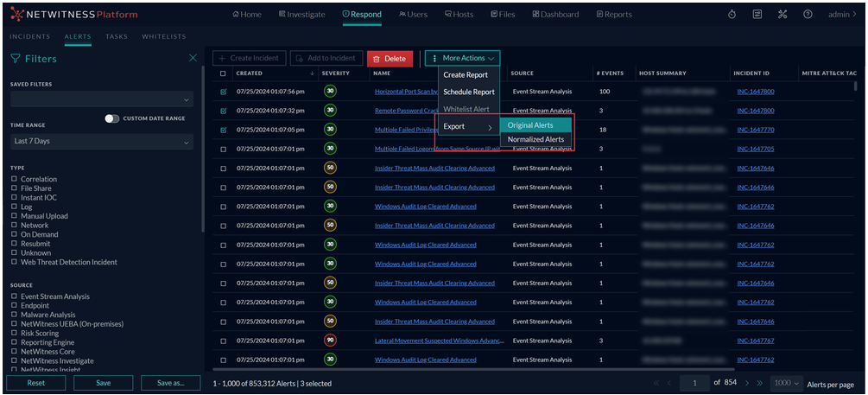This screenshot has height=395, width=868.
Task: Choose Whitelist Alert from More Actions
Action: (x=466, y=110)
